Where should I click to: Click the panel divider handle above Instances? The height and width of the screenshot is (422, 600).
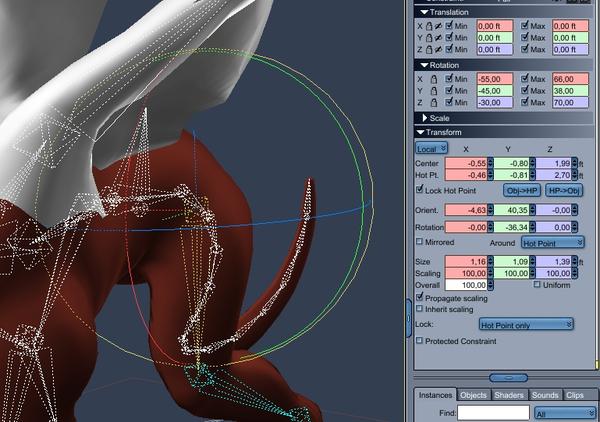pos(509,378)
